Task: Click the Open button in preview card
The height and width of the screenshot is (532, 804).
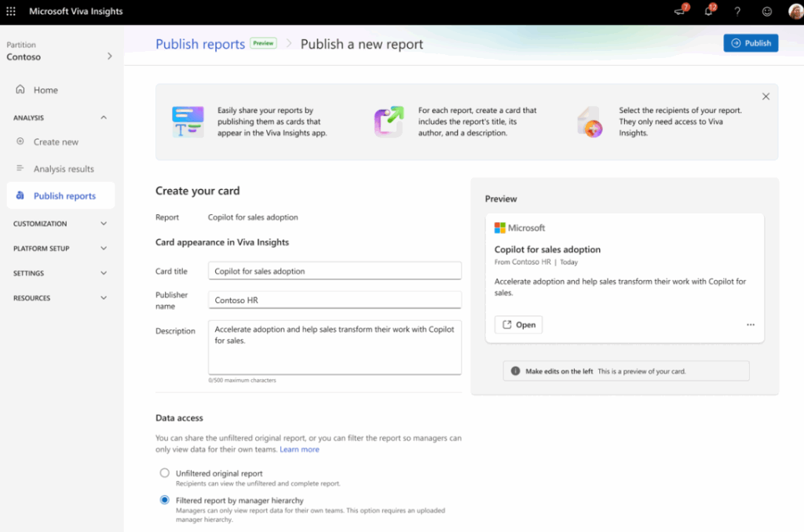Action: (518, 324)
